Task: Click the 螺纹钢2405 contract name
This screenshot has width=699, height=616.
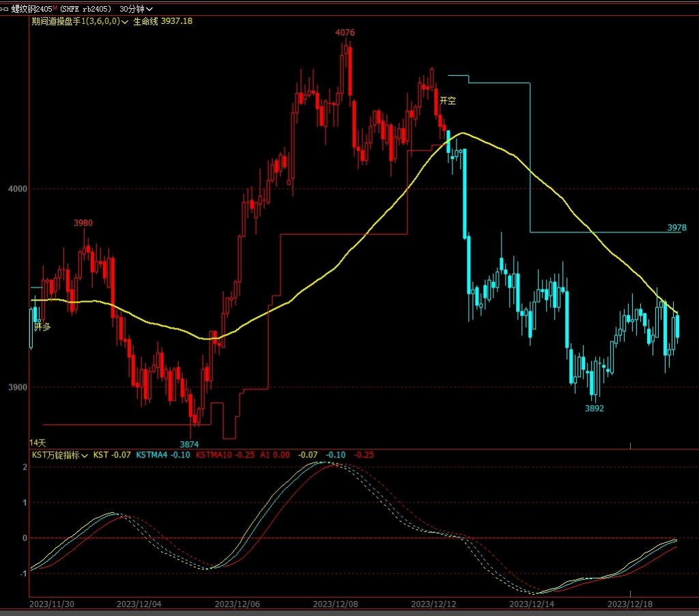Action: [31, 9]
